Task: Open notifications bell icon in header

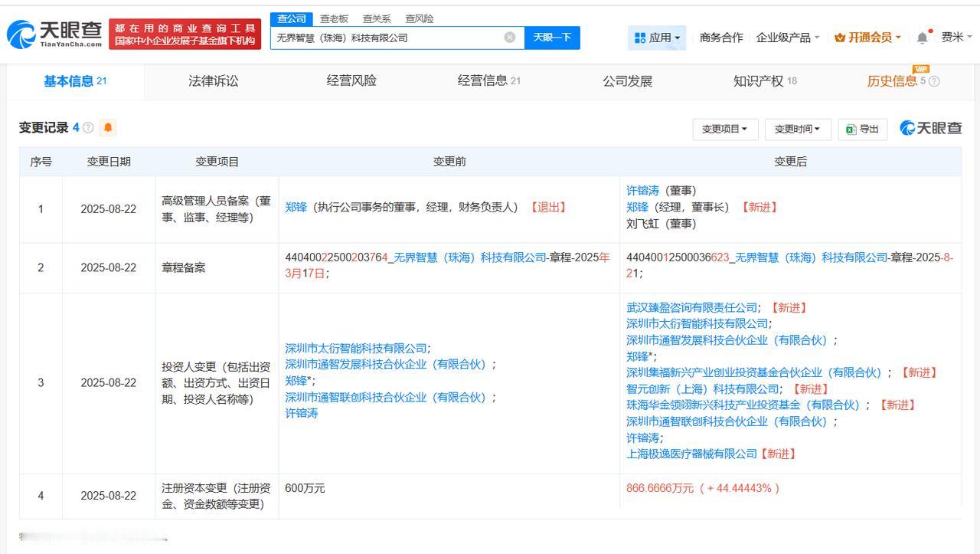Action: coord(923,38)
